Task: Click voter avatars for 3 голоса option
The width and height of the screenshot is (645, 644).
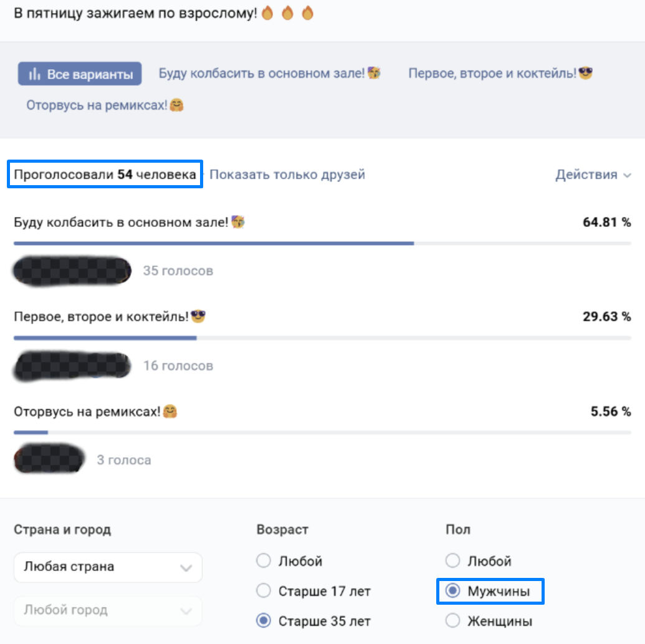Action: click(49, 460)
